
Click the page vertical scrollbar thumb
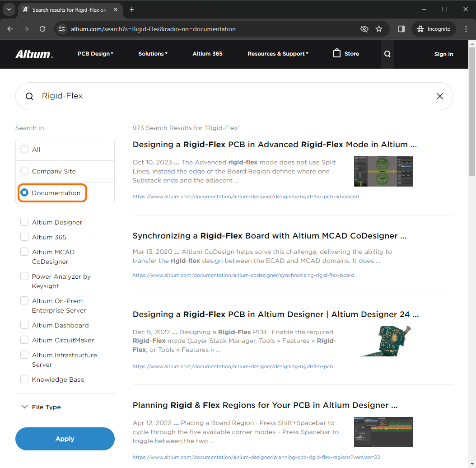tap(472, 111)
